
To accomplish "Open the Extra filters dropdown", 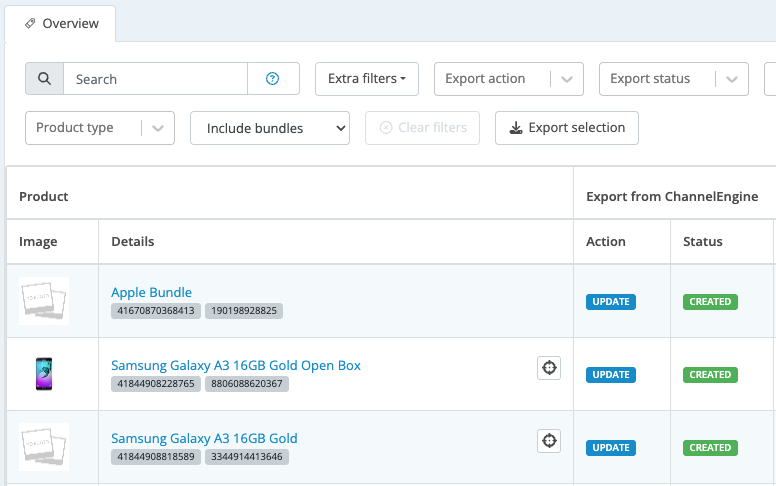I will 367,79.
